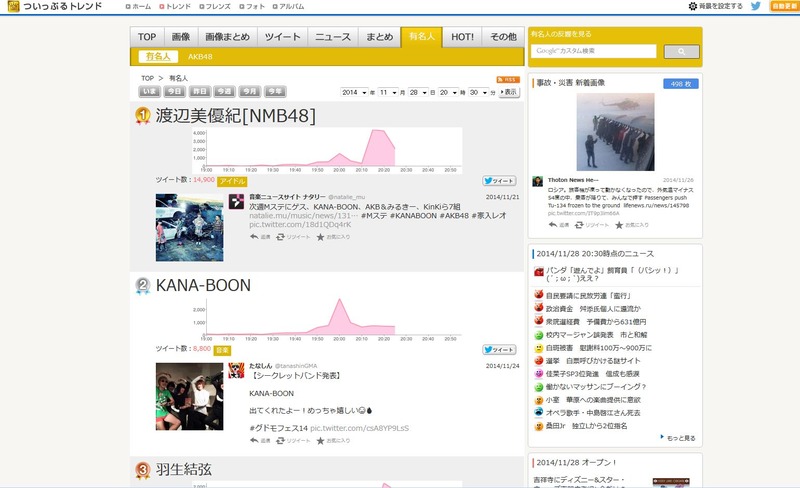
Task: Open the month dropdown showing 11
Action: [x=388, y=92]
